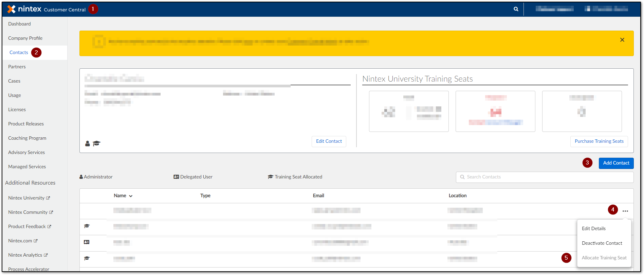Choose Edit Details from context menu
This screenshot has width=644, height=275.
pyautogui.click(x=594, y=228)
